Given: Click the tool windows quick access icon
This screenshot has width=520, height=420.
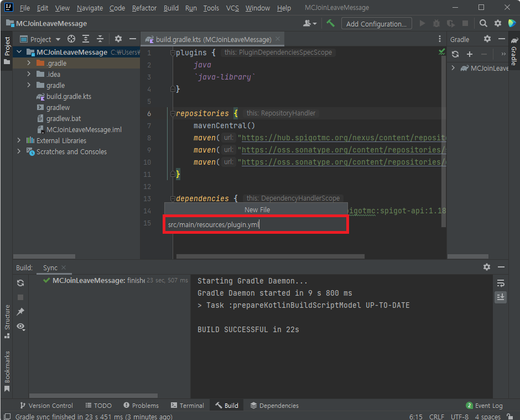Looking at the screenshot, I should [7, 416].
